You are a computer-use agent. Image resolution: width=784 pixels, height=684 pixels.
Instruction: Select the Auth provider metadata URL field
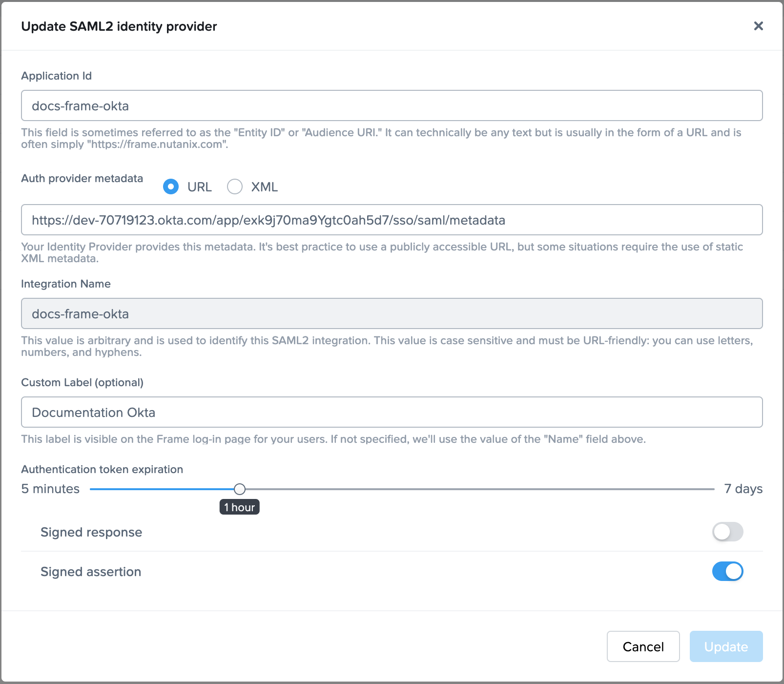[391, 220]
